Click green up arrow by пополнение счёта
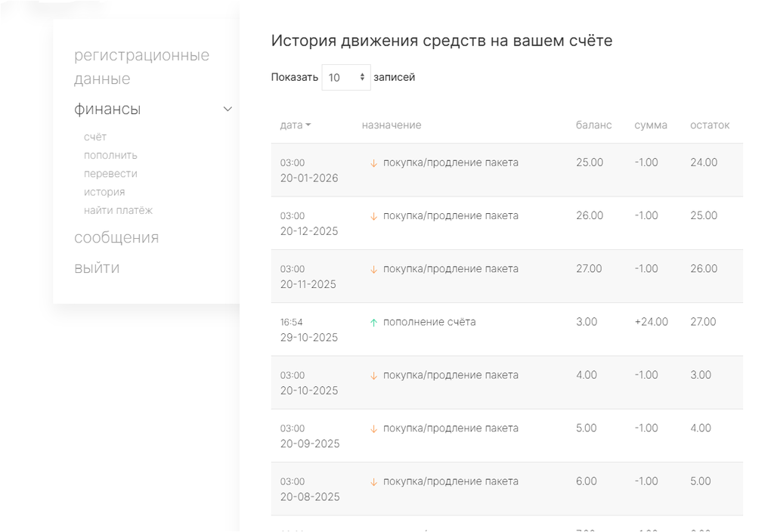The height and width of the screenshot is (532, 774). 373,323
